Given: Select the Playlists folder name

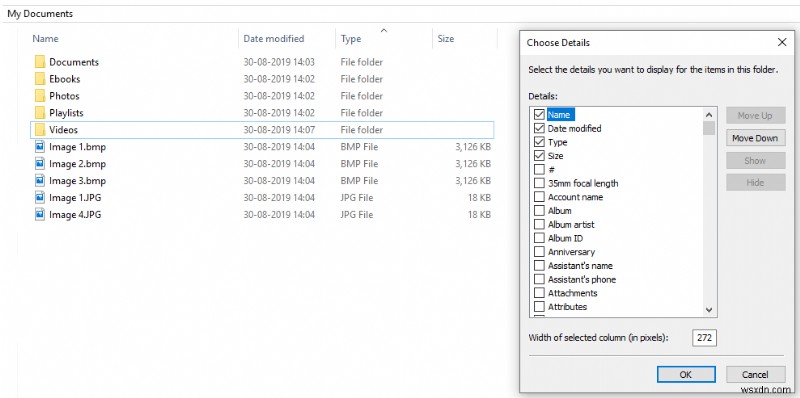Looking at the screenshot, I should coord(66,113).
